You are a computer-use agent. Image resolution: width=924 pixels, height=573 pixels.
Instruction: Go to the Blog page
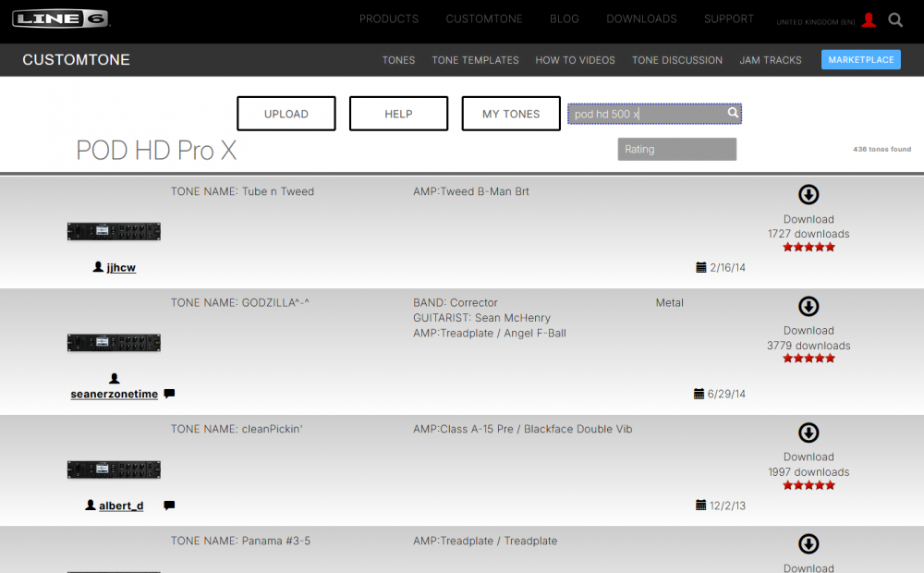pos(564,18)
